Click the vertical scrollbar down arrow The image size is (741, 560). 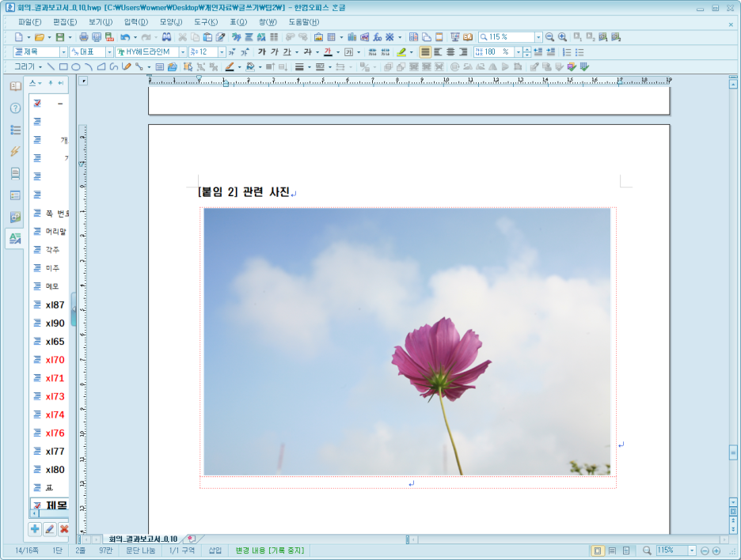pos(733,502)
